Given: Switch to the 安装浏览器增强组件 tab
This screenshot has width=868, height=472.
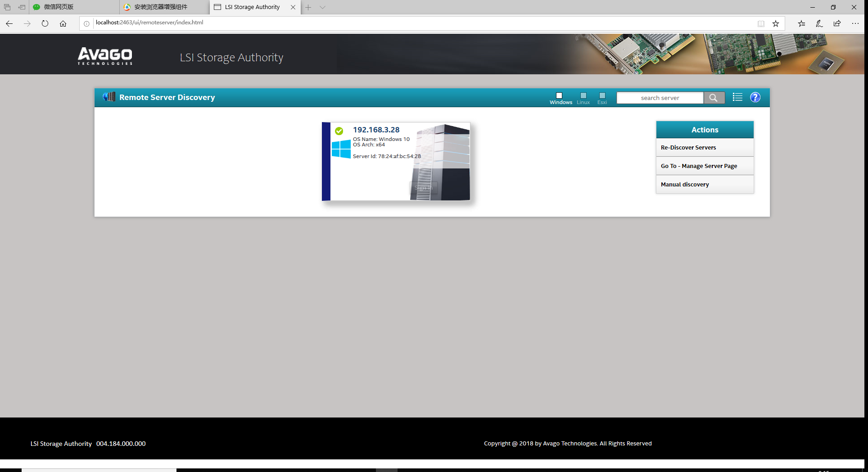Looking at the screenshot, I should [x=164, y=7].
